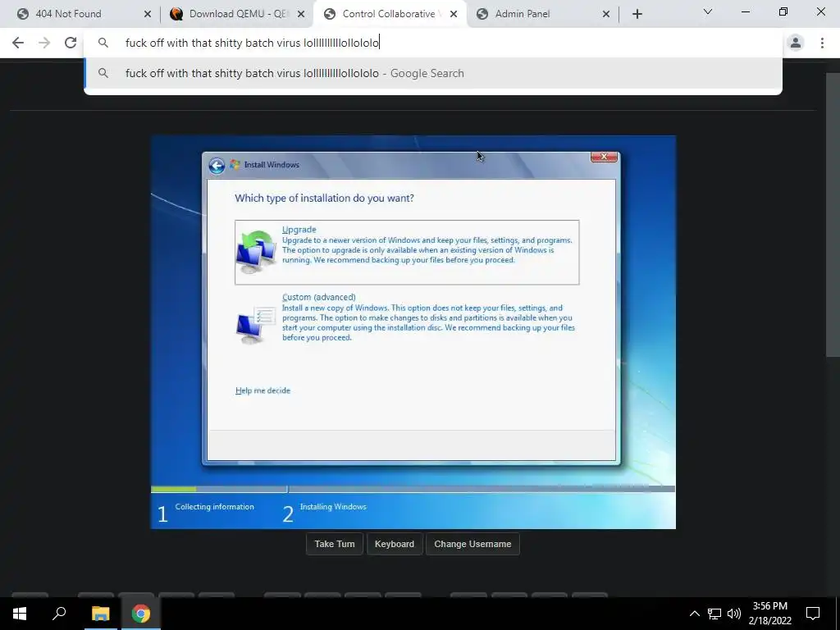The height and width of the screenshot is (630, 840).
Task: Open the network tray icon
Action: 714,614
